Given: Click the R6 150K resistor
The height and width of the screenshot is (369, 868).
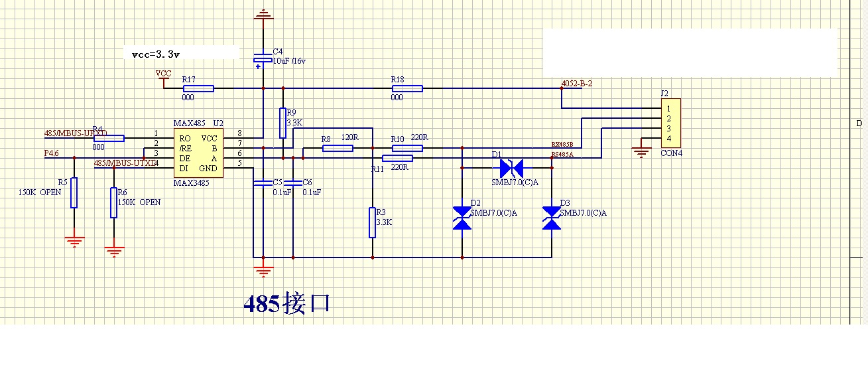Looking at the screenshot, I should [x=114, y=202].
